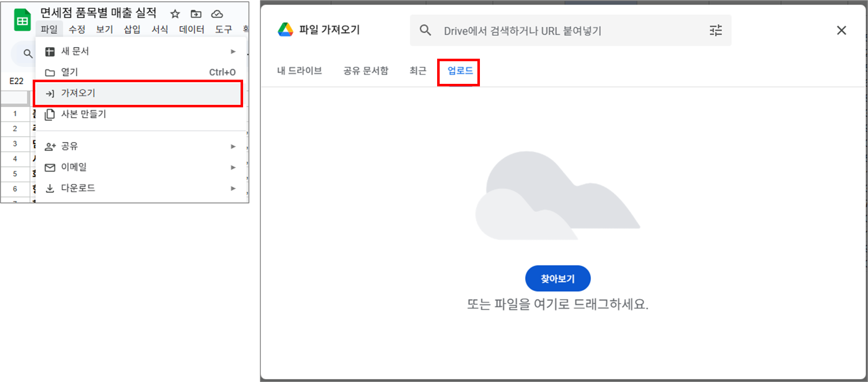Expand the 새 문서 submenu arrow

coord(233,52)
